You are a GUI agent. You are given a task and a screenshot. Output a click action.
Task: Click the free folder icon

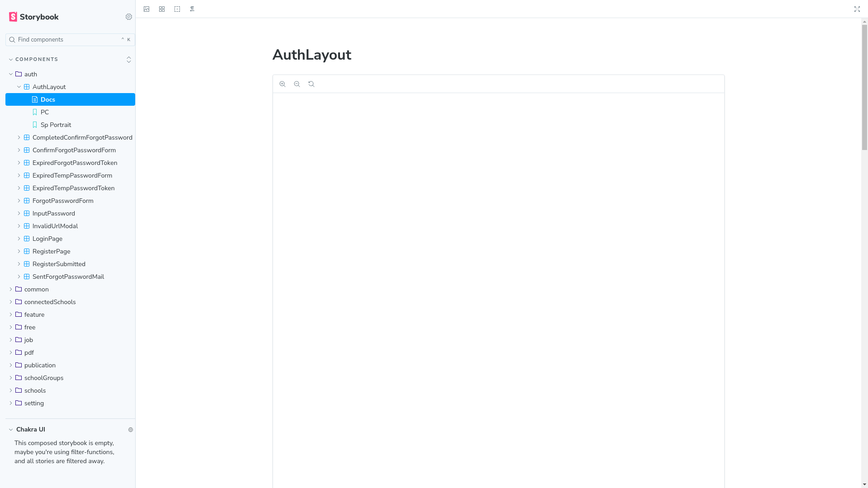click(x=19, y=327)
